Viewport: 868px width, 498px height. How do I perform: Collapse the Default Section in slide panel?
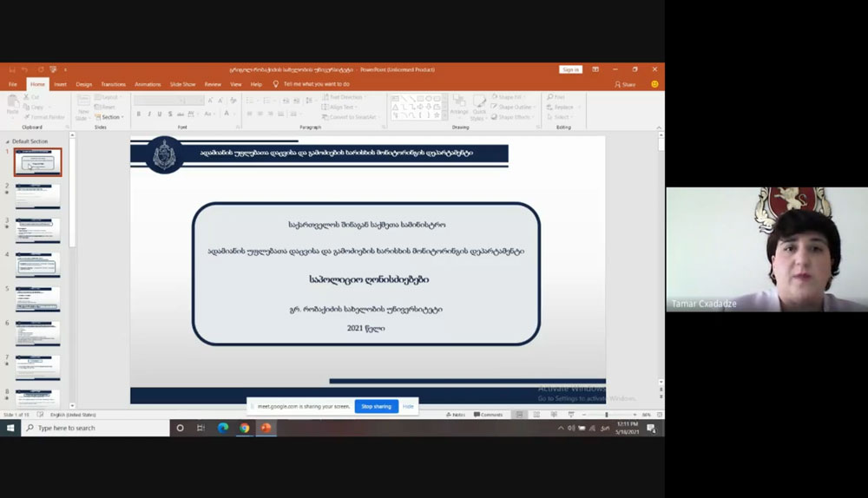(x=9, y=141)
